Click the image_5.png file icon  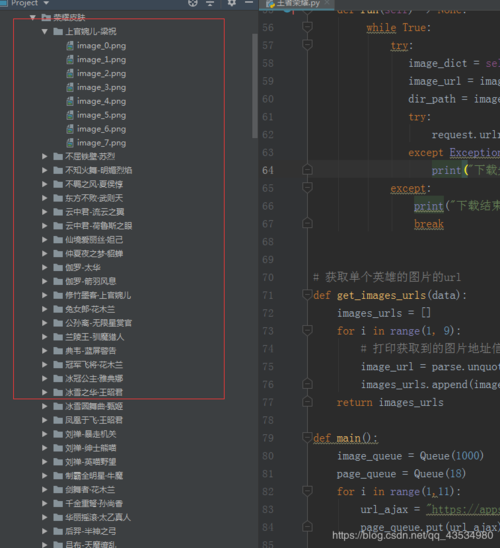tap(70, 115)
